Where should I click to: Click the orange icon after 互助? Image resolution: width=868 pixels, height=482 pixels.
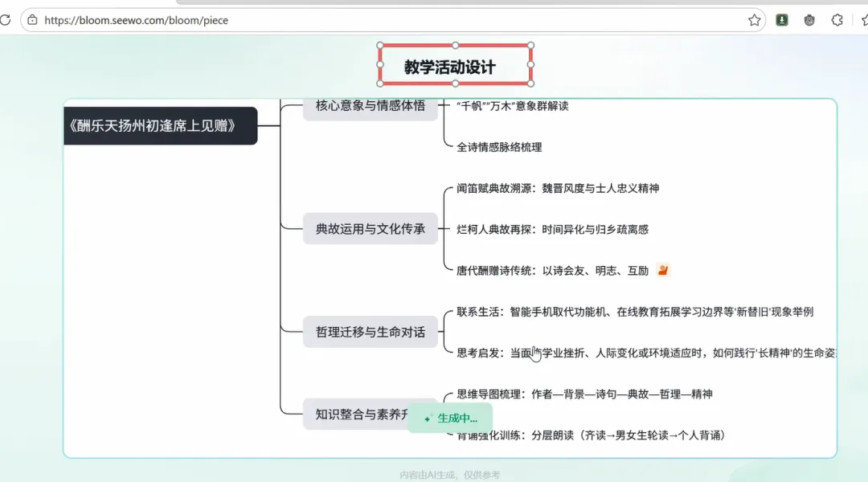tap(662, 270)
